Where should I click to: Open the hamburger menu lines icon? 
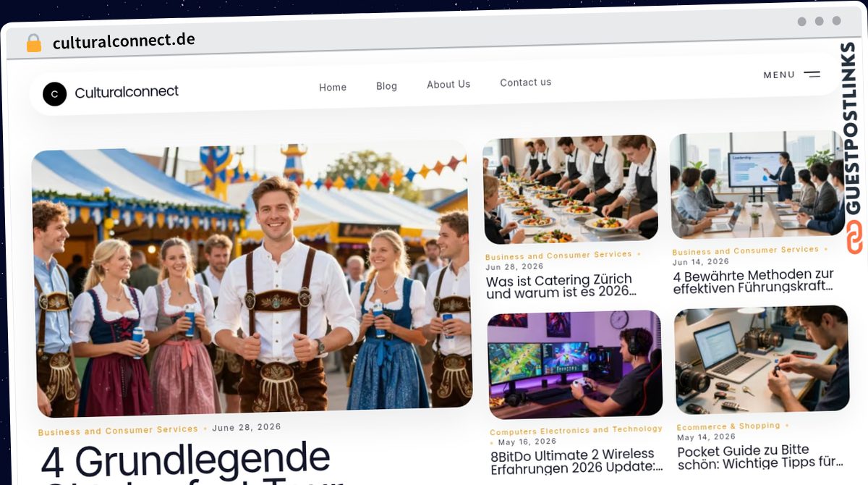[x=812, y=74]
